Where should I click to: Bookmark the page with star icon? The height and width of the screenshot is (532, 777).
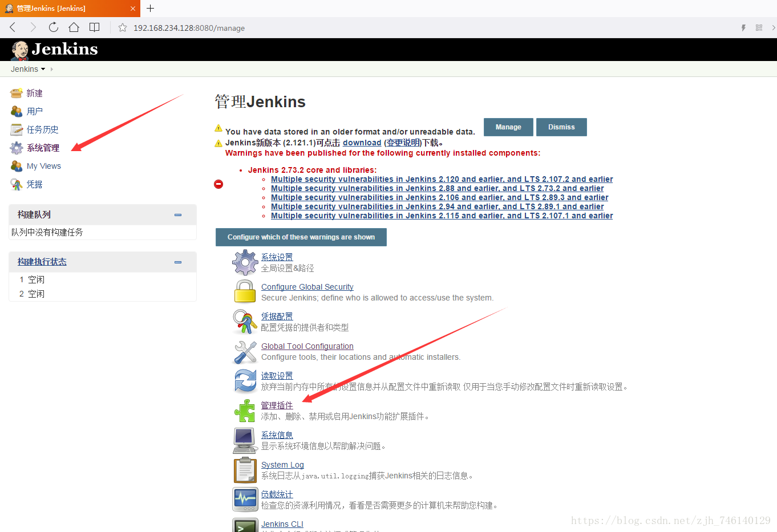pyautogui.click(x=123, y=27)
